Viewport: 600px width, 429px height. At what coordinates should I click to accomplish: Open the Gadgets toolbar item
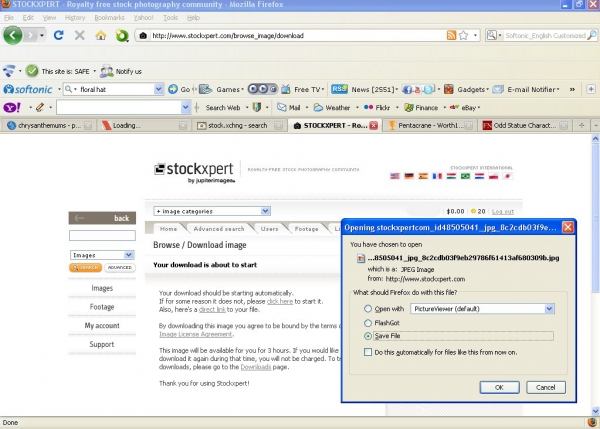pyautogui.click(x=466, y=89)
